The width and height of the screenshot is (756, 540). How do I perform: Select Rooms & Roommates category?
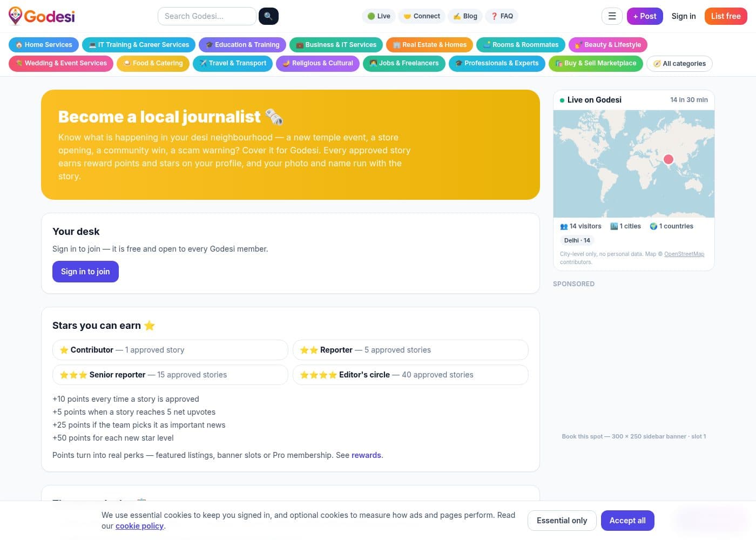coord(521,45)
